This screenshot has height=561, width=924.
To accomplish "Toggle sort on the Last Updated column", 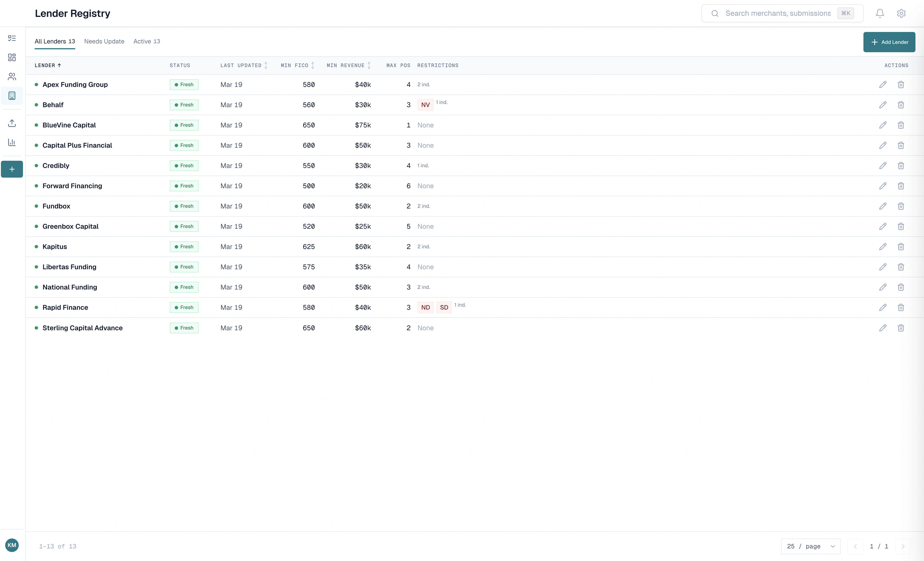I will (x=266, y=65).
